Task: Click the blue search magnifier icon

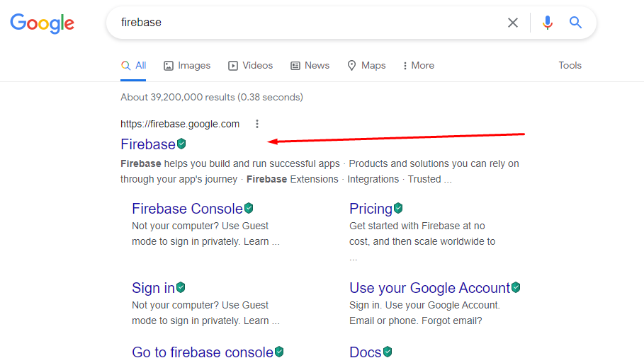Action: pyautogui.click(x=575, y=23)
